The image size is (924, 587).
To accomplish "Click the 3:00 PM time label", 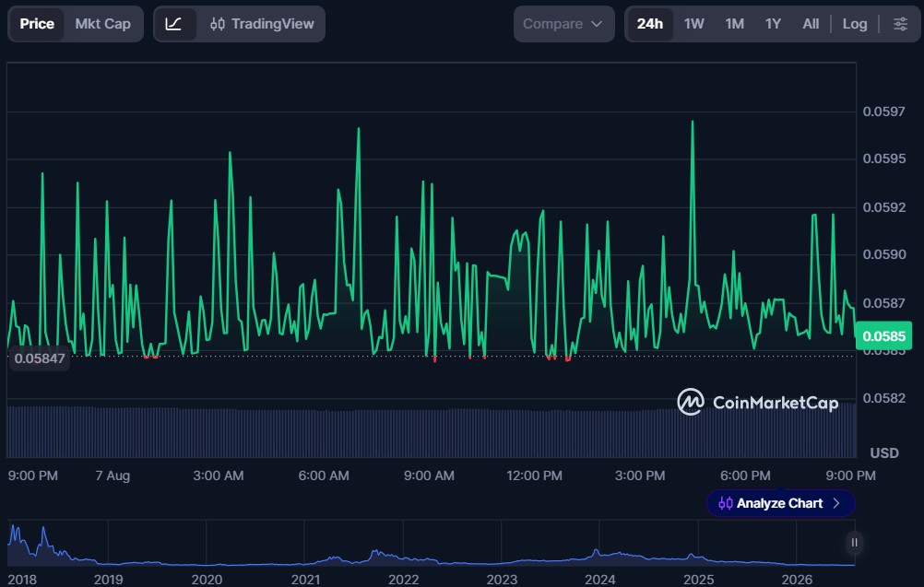I will tap(640, 475).
